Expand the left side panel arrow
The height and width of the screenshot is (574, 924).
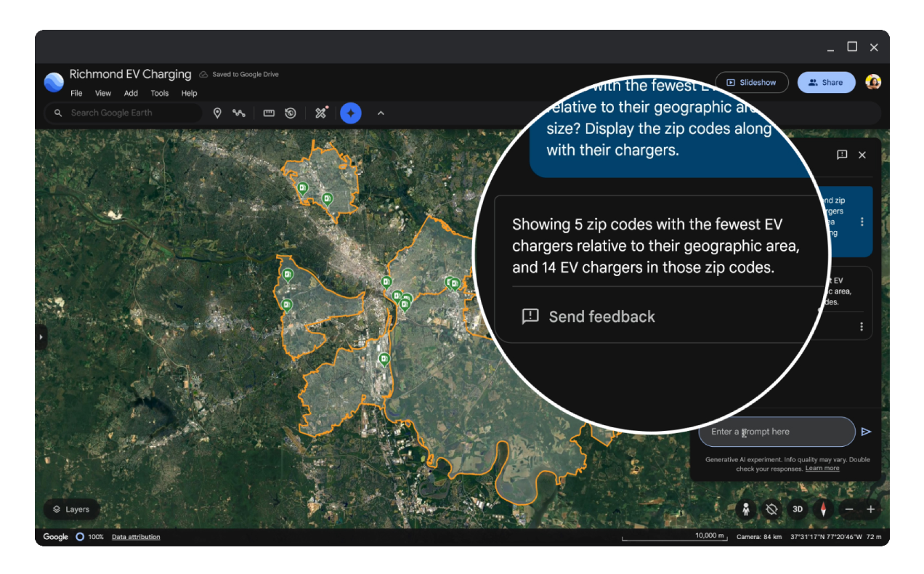[x=41, y=337]
